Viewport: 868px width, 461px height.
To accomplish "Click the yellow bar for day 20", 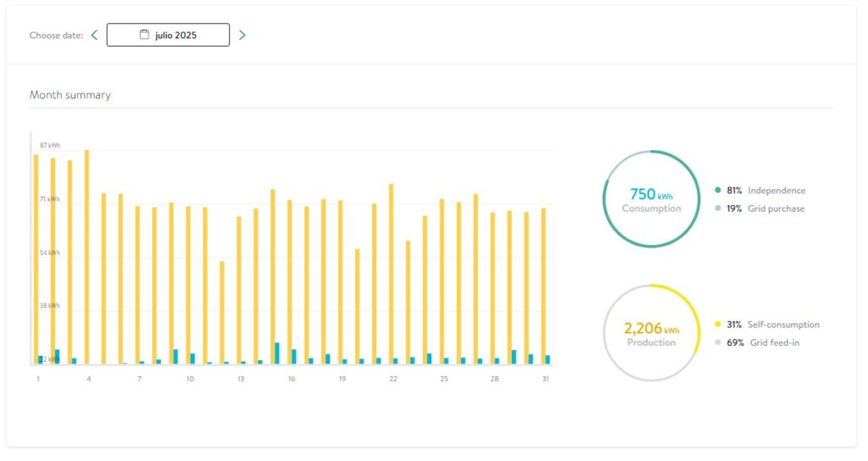I will [x=357, y=305].
